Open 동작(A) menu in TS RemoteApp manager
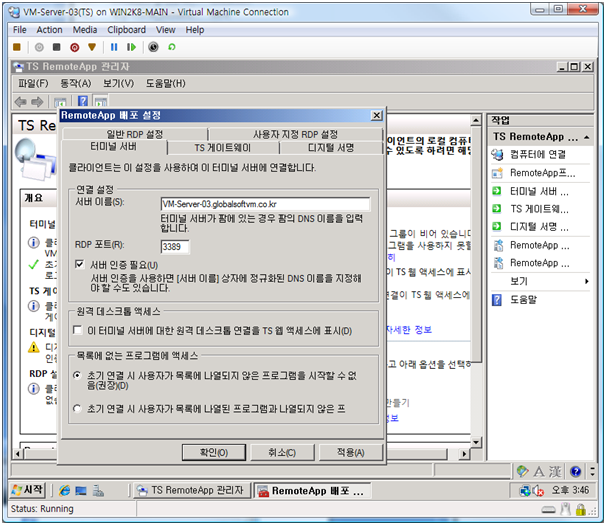This screenshot has height=525, width=606. 76,84
